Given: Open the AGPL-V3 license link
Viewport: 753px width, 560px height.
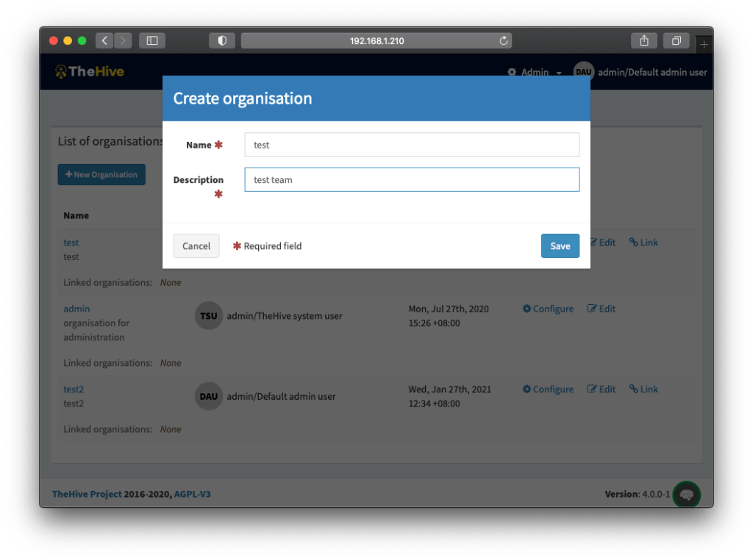Looking at the screenshot, I should click(192, 495).
